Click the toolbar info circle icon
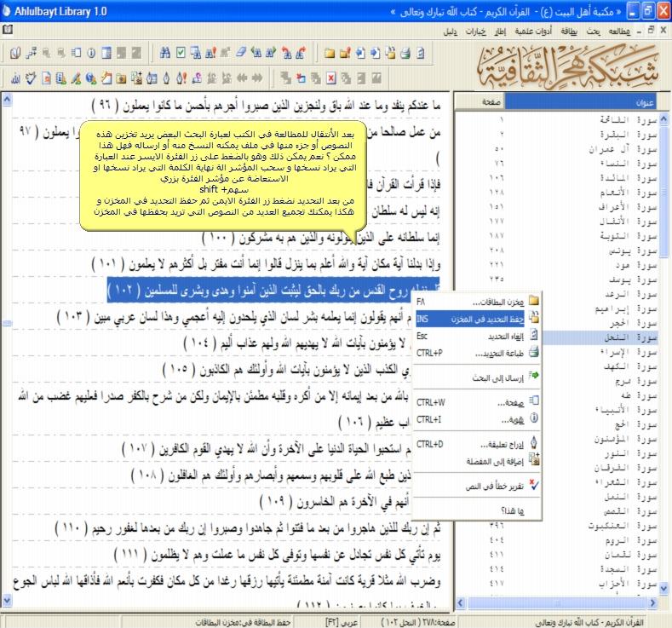 (91, 53)
